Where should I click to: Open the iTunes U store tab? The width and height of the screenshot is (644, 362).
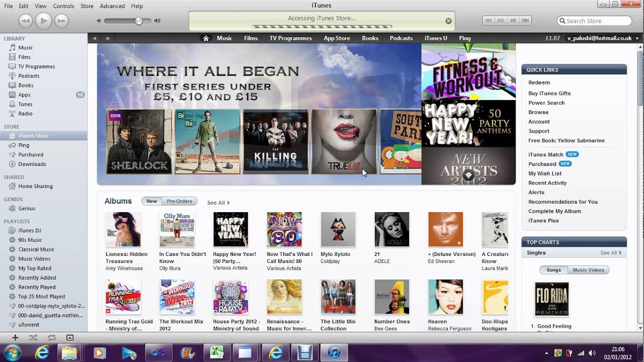click(x=436, y=38)
